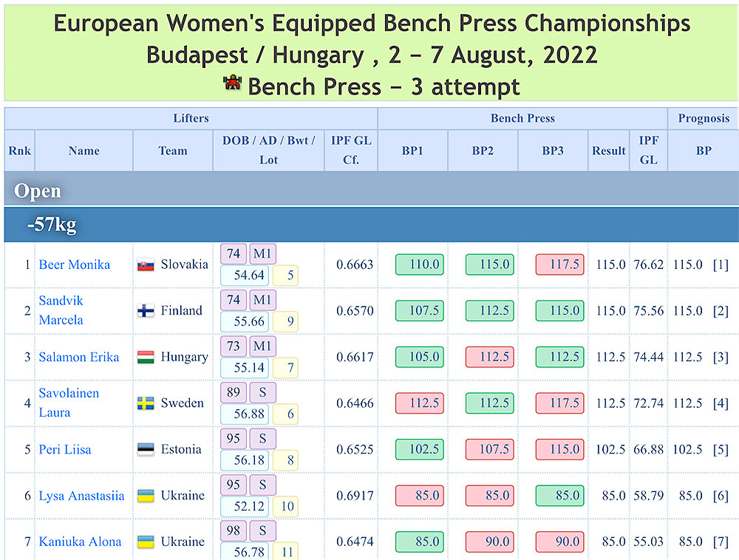Select Beer Monika's 110.0 first attempt

[x=420, y=264]
